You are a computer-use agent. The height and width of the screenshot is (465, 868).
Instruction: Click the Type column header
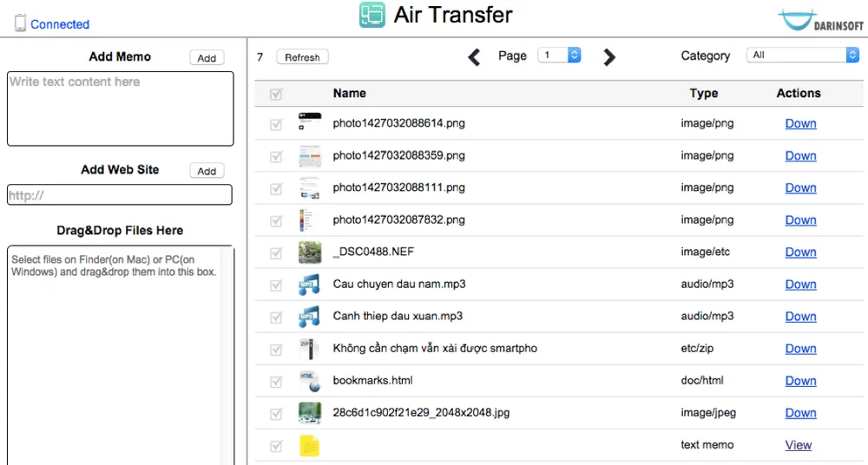[704, 93]
